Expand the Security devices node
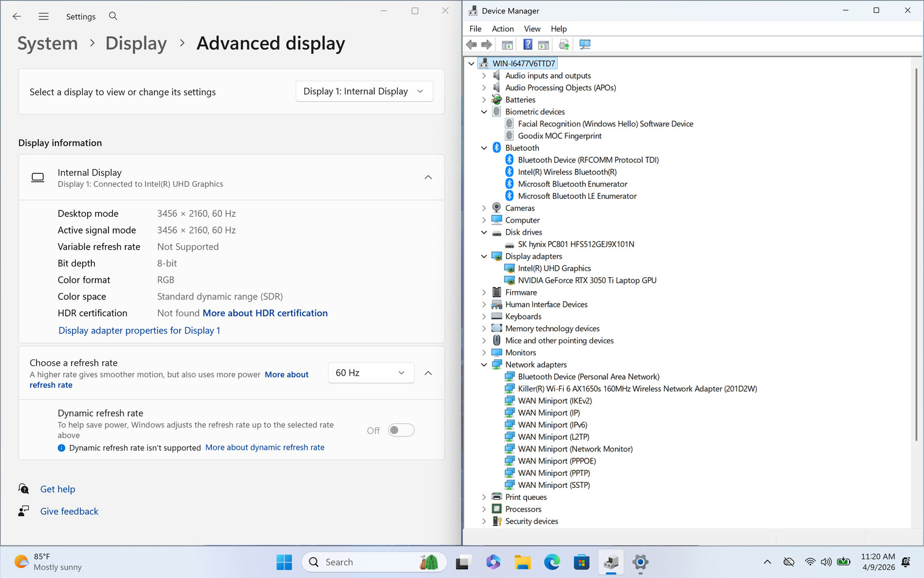 [484, 521]
